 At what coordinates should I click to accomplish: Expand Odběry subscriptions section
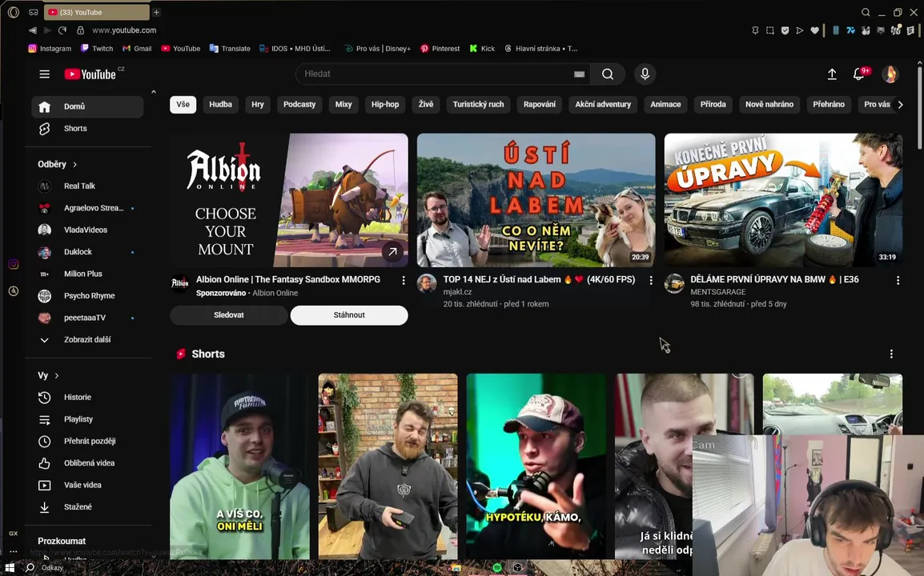point(74,165)
